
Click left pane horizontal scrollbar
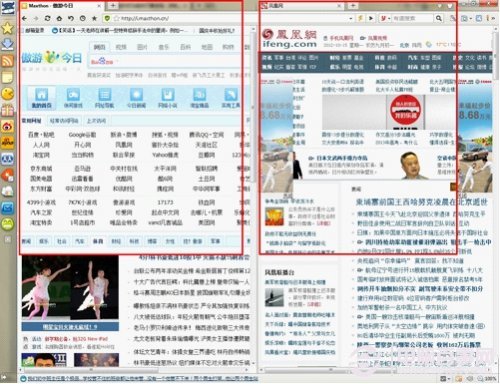90,370
